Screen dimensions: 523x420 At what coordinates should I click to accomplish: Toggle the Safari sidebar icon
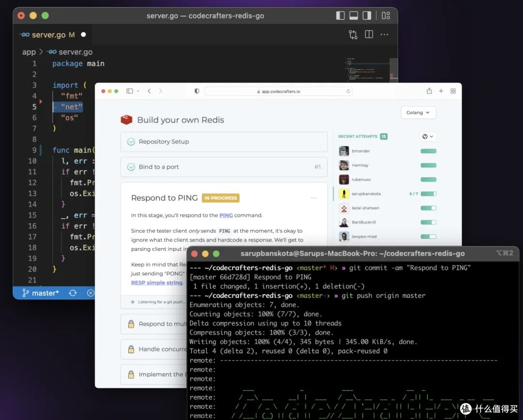pos(130,91)
